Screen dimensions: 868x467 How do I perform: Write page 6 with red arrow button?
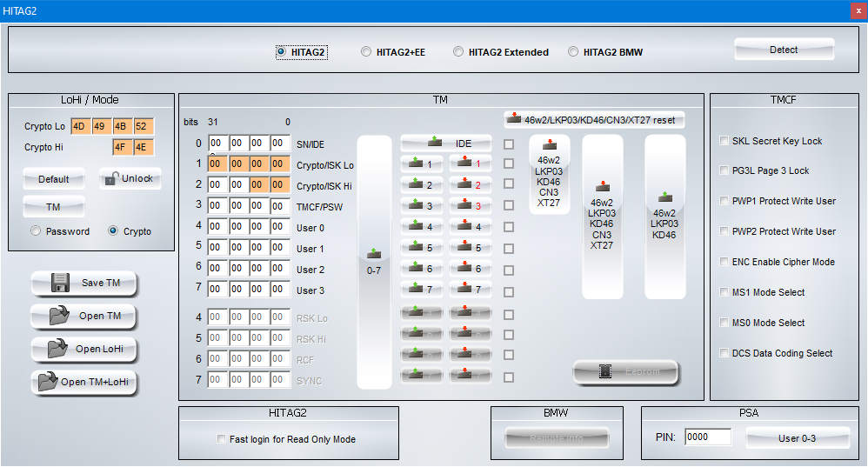tap(470, 269)
